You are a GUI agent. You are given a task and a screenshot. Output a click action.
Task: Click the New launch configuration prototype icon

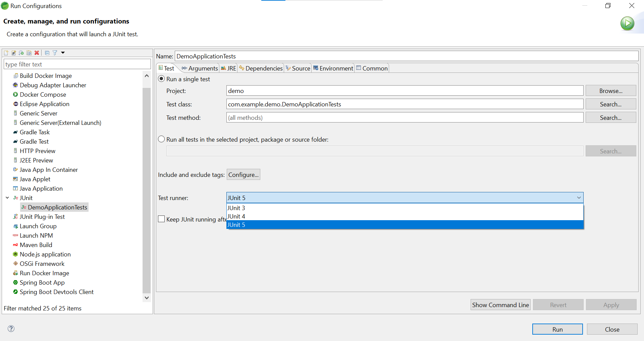click(14, 53)
